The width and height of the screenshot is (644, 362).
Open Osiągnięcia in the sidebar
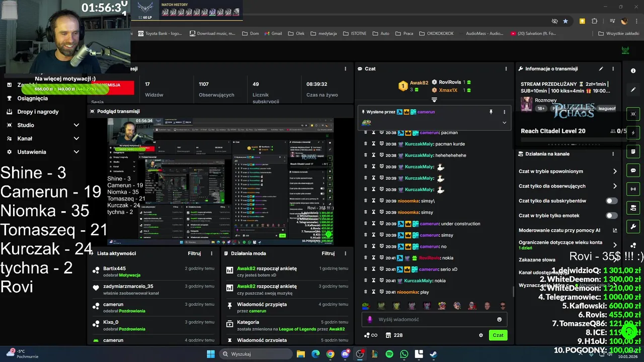click(x=33, y=99)
